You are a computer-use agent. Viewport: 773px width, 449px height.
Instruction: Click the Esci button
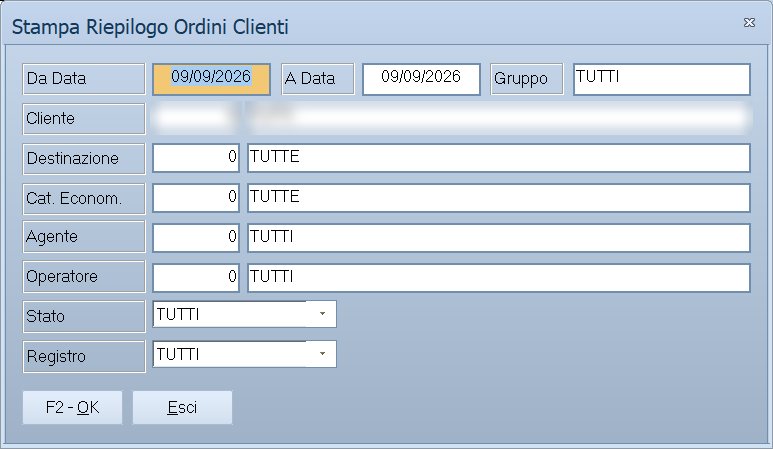coord(182,408)
